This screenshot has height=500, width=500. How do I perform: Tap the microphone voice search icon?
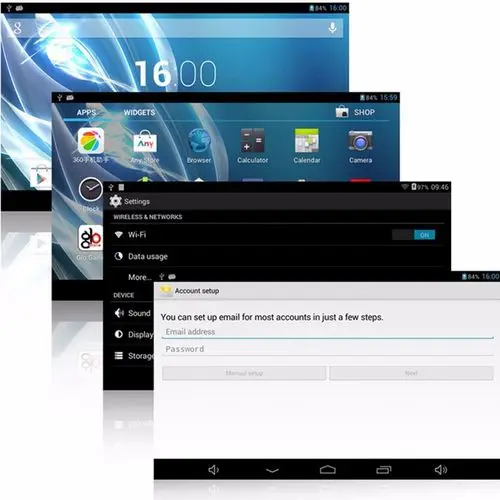tap(332, 28)
